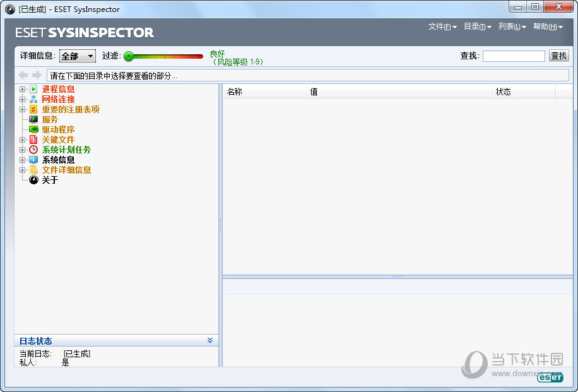Open the 列表(L) menu
The height and width of the screenshot is (392, 578).
coord(512,27)
